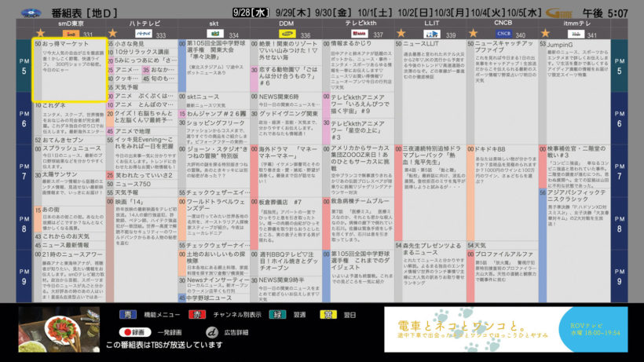Select program 21時のニュースアワー

[x=70, y=276]
